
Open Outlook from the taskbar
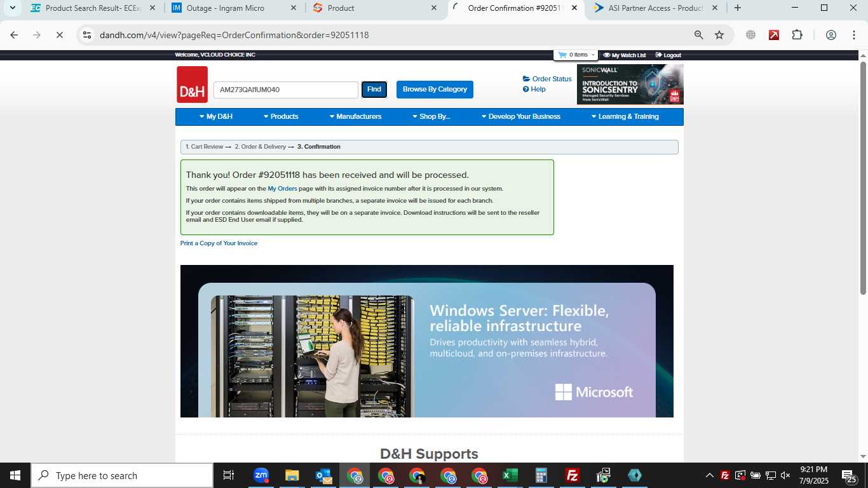click(323, 475)
